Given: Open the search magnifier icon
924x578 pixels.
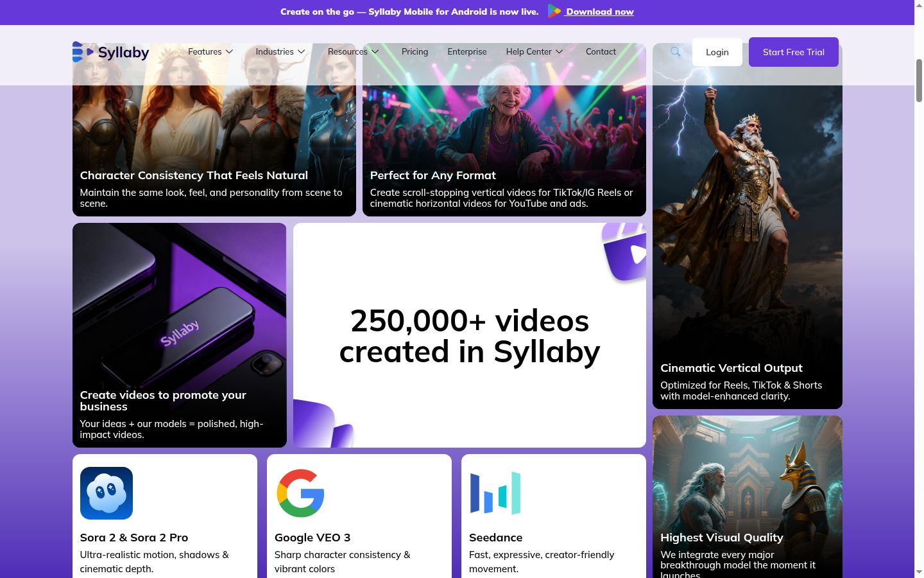Looking at the screenshot, I should (675, 52).
